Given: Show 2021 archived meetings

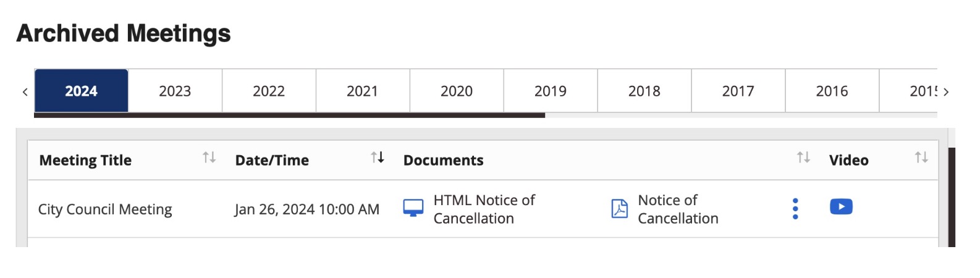Looking at the screenshot, I should click(363, 91).
